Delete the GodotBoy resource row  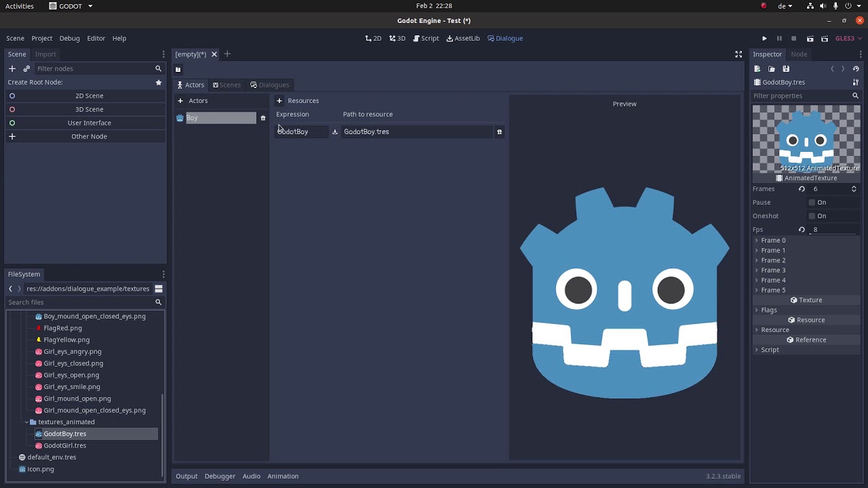pyautogui.click(x=499, y=131)
